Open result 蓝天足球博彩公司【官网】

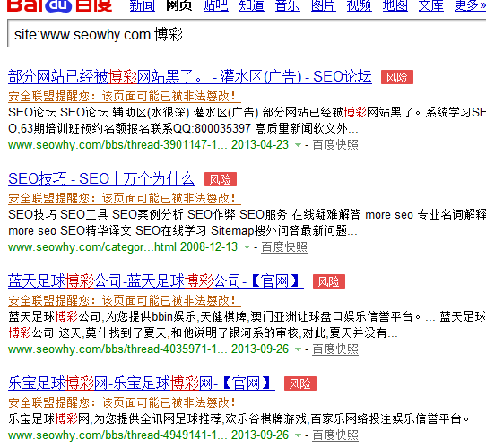point(156,281)
